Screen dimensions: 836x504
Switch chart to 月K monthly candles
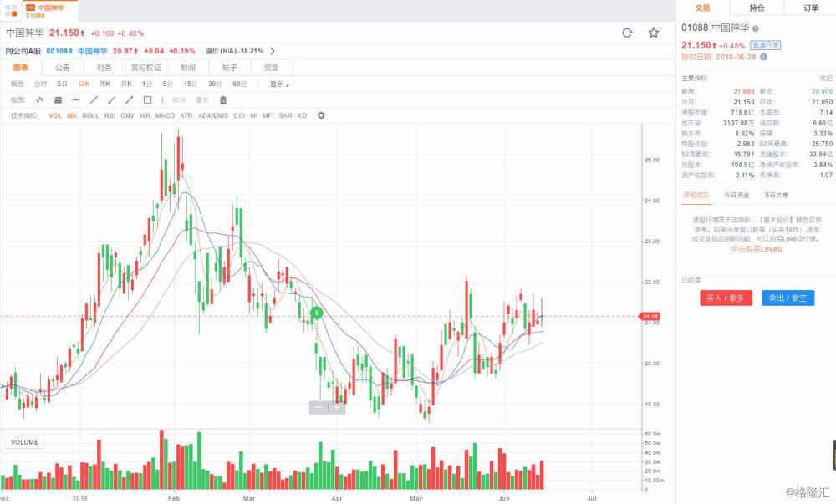(x=126, y=84)
